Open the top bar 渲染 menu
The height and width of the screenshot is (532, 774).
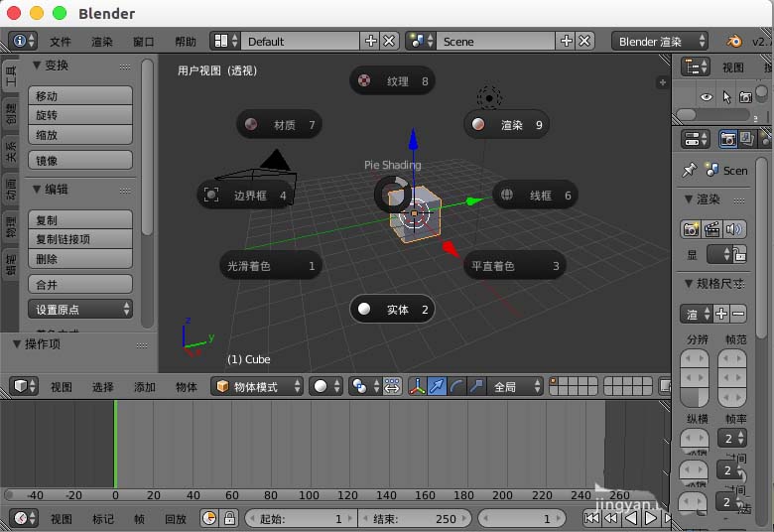102,42
